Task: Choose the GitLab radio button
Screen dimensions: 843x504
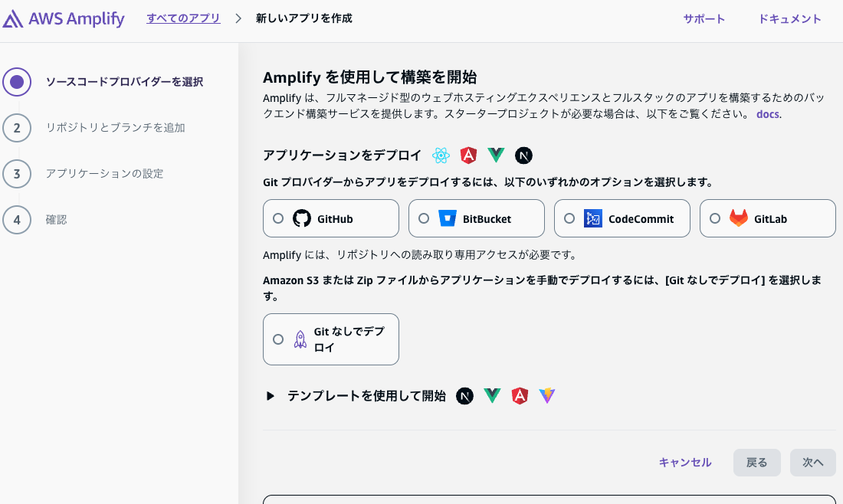Action: (715, 218)
